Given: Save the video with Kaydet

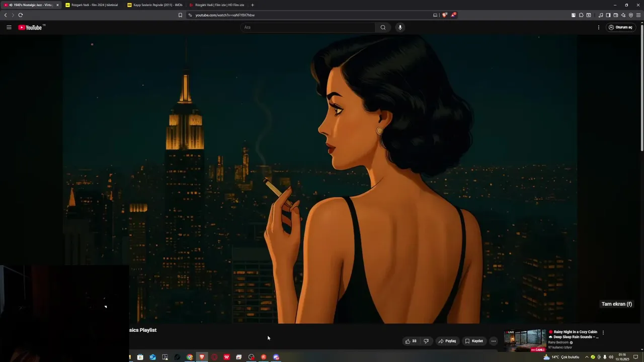Looking at the screenshot, I should (474, 341).
